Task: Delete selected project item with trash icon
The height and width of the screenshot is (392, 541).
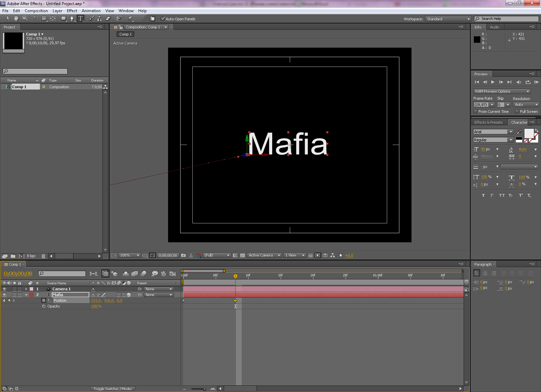Action: pos(43,256)
